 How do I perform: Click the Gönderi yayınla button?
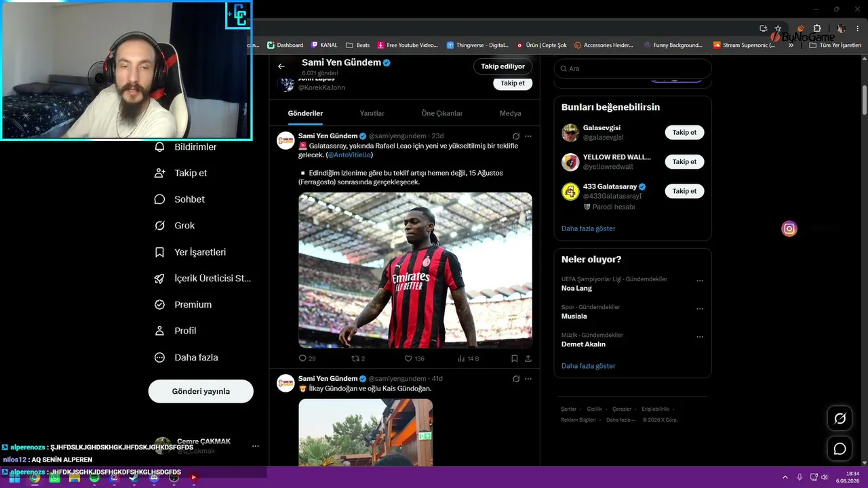(x=201, y=392)
